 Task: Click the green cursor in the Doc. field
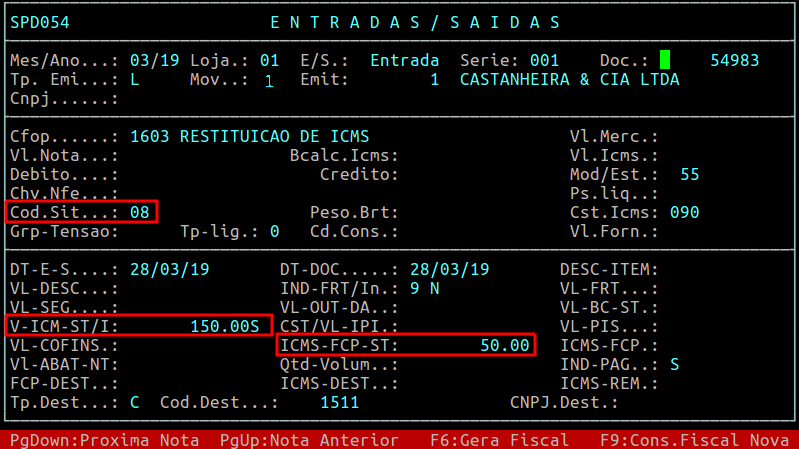(665, 60)
